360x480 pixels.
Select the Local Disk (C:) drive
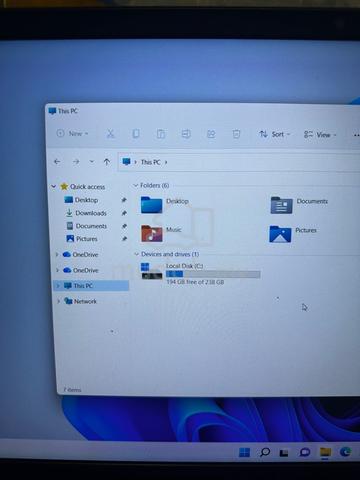(201, 274)
